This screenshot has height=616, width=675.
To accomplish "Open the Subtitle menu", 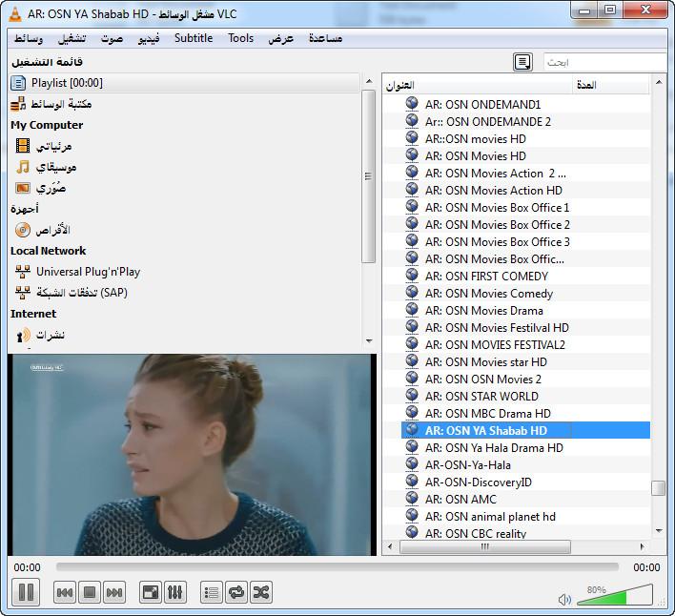I will [194, 38].
